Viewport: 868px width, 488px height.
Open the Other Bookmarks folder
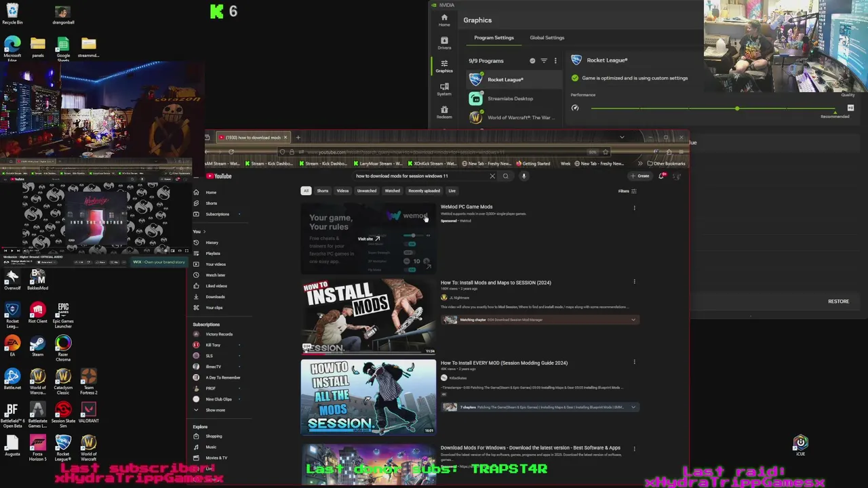click(x=666, y=163)
